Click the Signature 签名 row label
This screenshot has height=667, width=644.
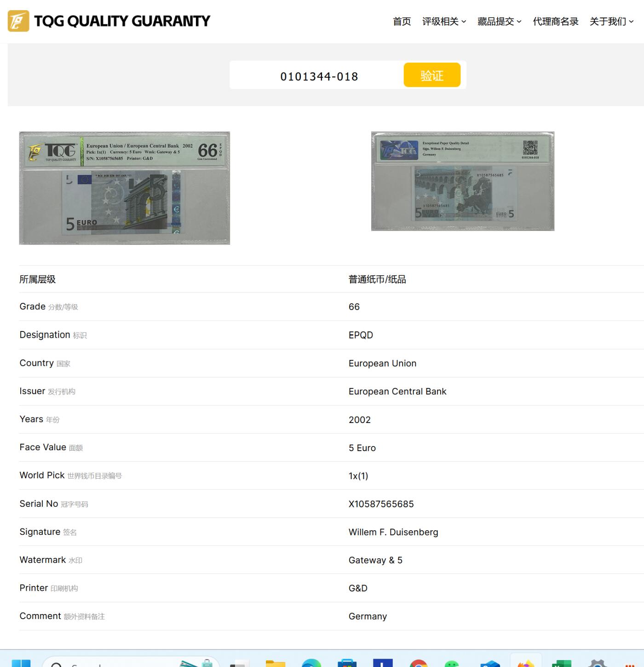48,532
